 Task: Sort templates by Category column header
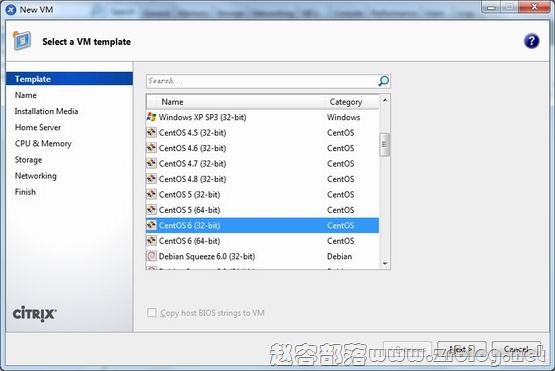(351, 102)
